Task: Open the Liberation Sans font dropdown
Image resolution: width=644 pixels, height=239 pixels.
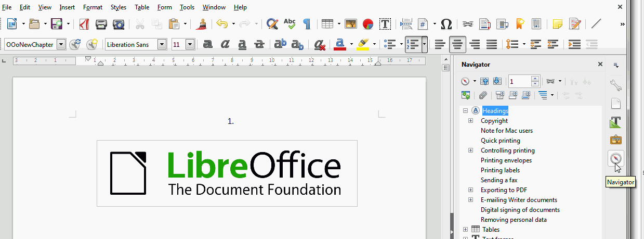Action: (162, 45)
